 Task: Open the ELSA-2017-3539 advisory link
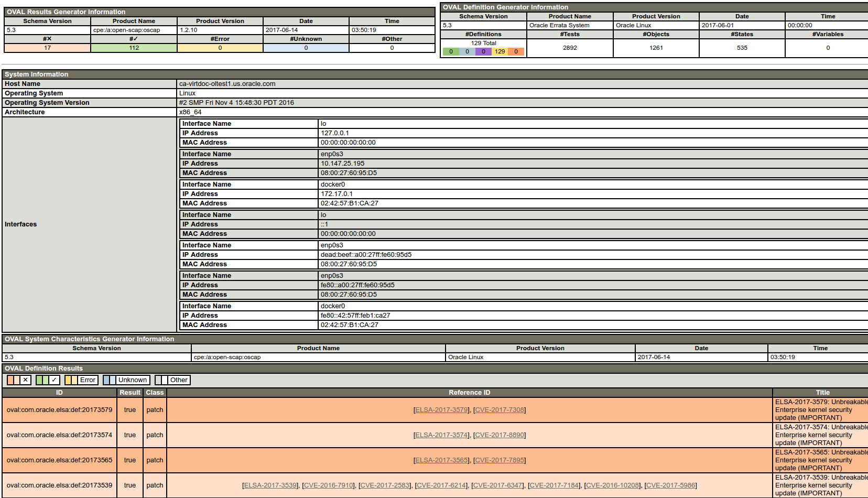[270, 485]
